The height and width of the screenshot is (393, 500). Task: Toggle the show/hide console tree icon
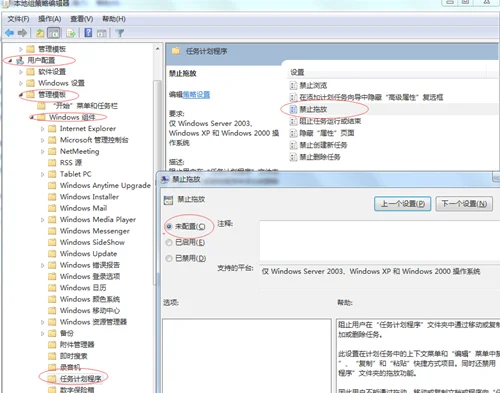(54, 33)
